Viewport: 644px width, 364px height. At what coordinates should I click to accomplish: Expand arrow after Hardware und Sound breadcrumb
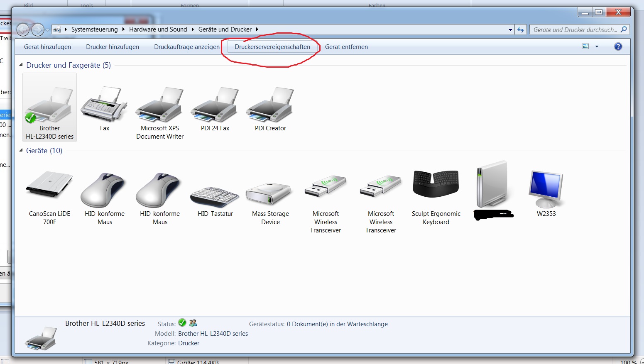coord(193,29)
